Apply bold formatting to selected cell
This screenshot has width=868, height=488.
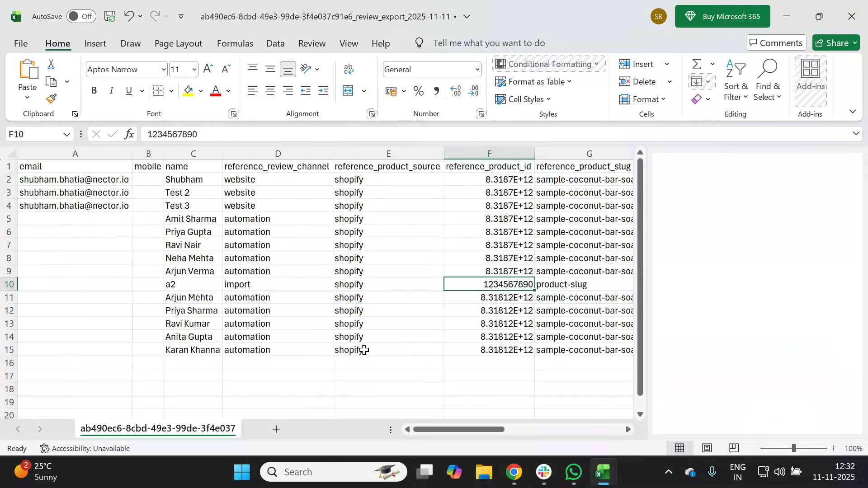pos(94,90)
